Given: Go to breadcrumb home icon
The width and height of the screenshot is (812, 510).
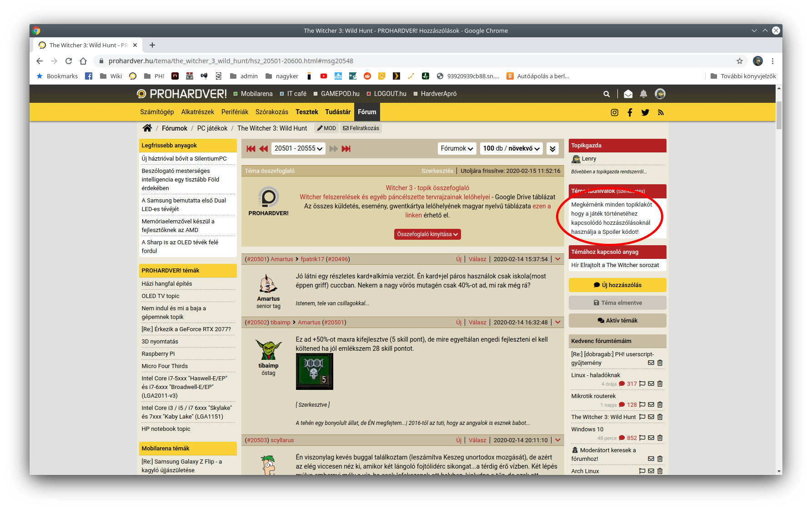Looking at the screenshot, I should point(147,128).
